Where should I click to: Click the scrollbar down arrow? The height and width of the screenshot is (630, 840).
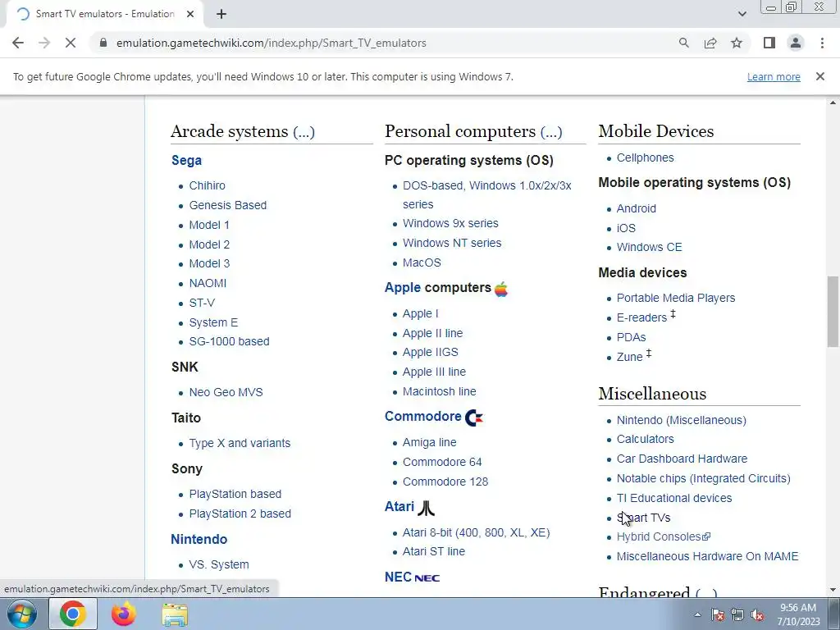(x=833, y=590)
